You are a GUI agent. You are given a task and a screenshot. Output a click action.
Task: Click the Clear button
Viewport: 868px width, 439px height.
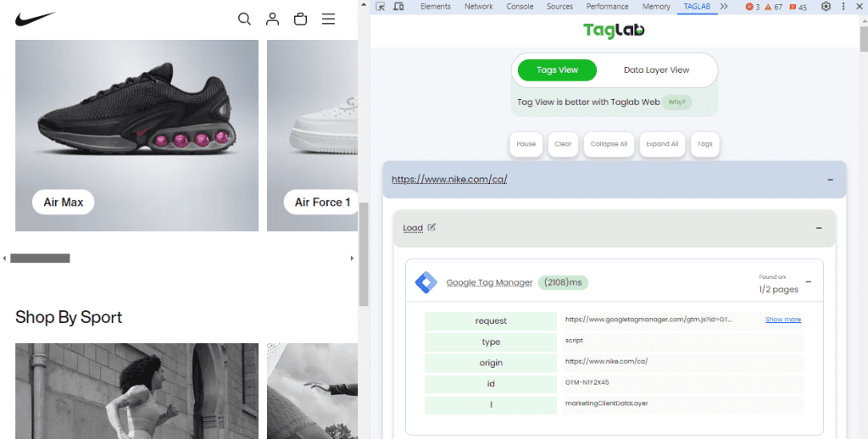tap(563, 144)
